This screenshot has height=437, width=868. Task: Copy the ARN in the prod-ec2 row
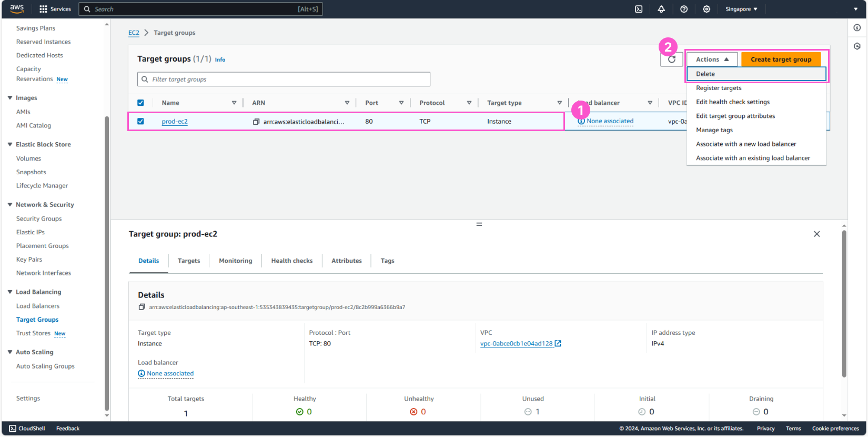256,122
